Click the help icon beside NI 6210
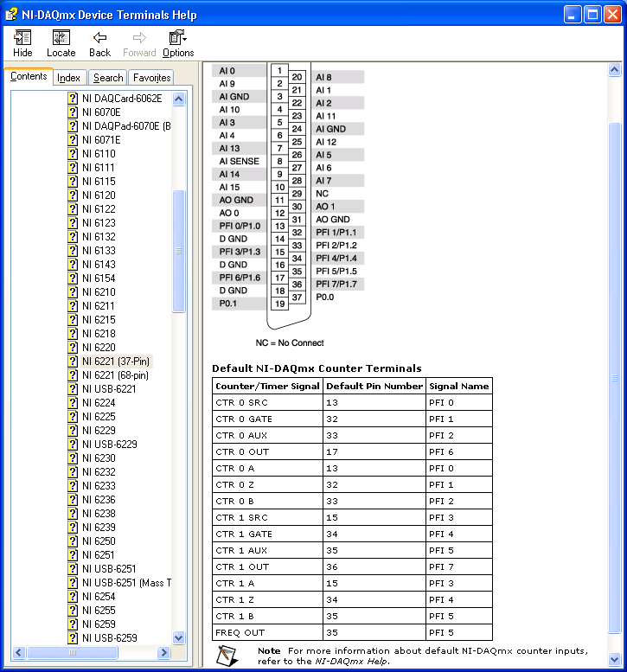This screenshot has height=672, width=627. pyautogui.click(x=73, y=292)
